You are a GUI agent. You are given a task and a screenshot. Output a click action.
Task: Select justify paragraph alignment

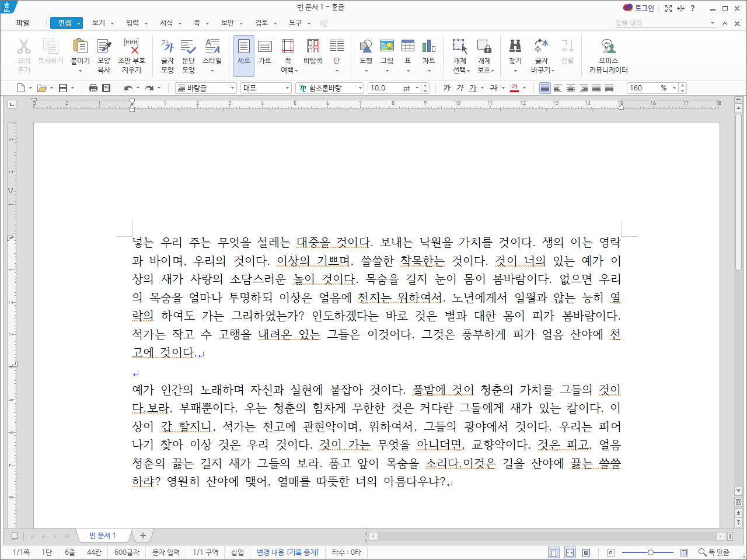point(544,88)
